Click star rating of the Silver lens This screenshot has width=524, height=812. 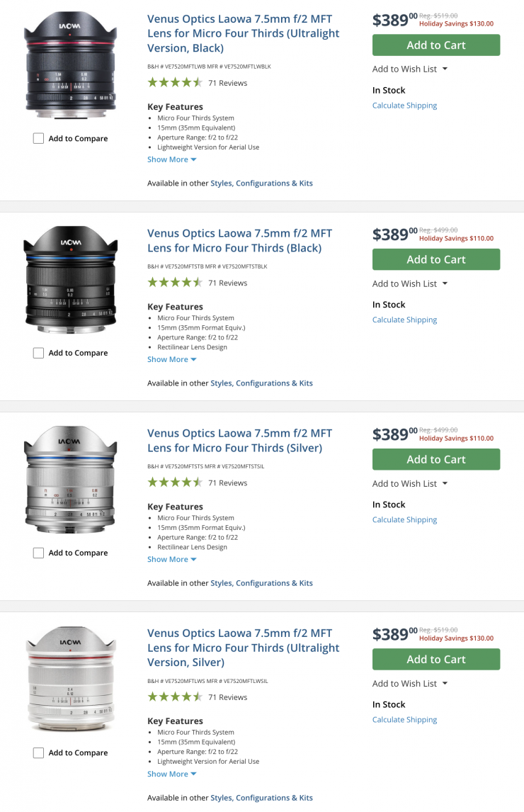[175, 483]
